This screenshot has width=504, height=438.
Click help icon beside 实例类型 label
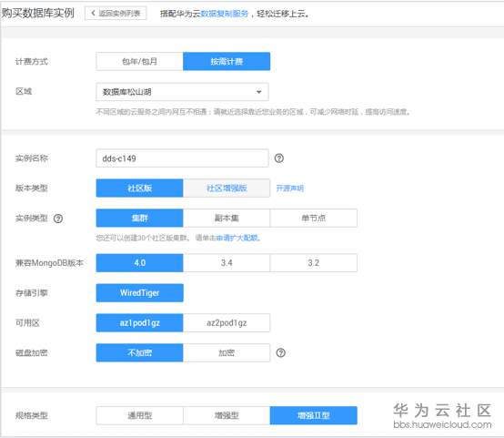pos(58,219)
